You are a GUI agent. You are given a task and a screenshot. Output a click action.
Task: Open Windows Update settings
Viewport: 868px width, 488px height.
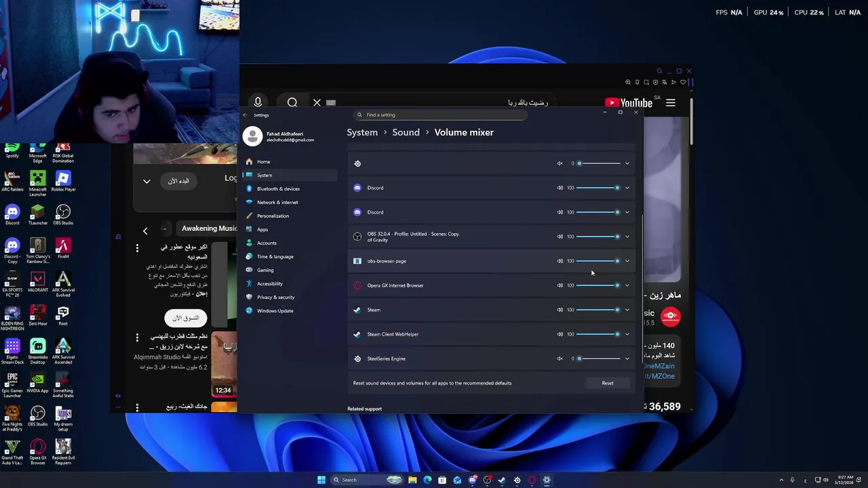tap(290, 310)
